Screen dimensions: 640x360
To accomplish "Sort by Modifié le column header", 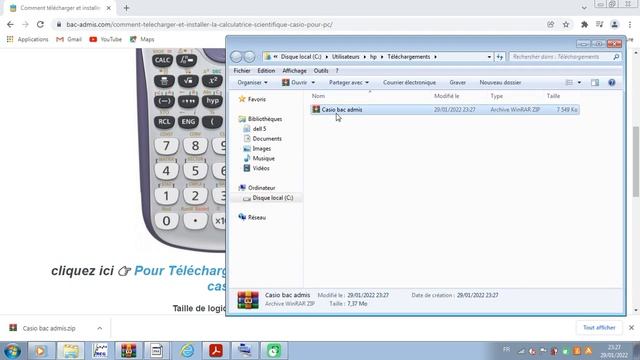I will tap(447, 96).
